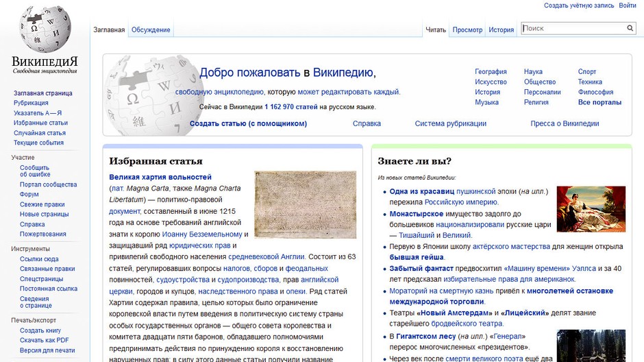Open the Общество portal link
This screenshot has height=362, width=644.
[540, 82]
